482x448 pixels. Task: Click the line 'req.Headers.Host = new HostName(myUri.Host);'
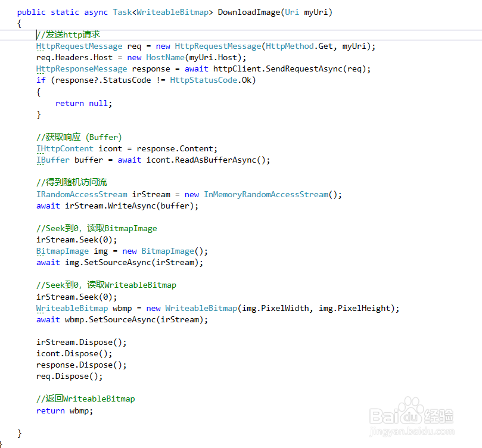point(141,58)
